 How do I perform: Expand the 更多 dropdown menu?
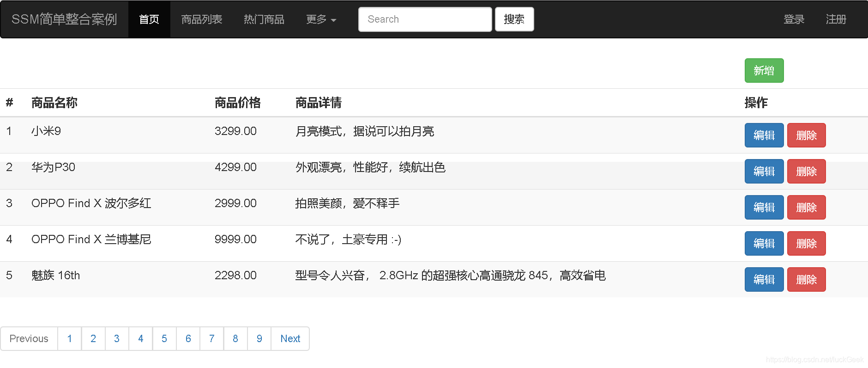(321, 19)
